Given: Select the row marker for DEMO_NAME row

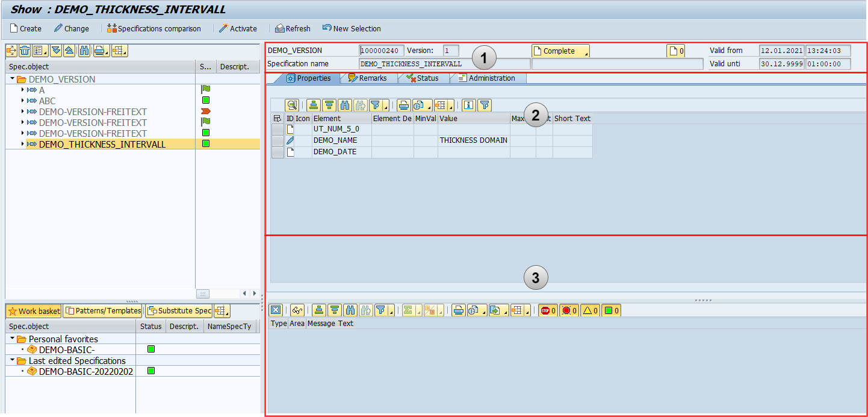Looking at the screenshot, I should (x=277, y=140).
